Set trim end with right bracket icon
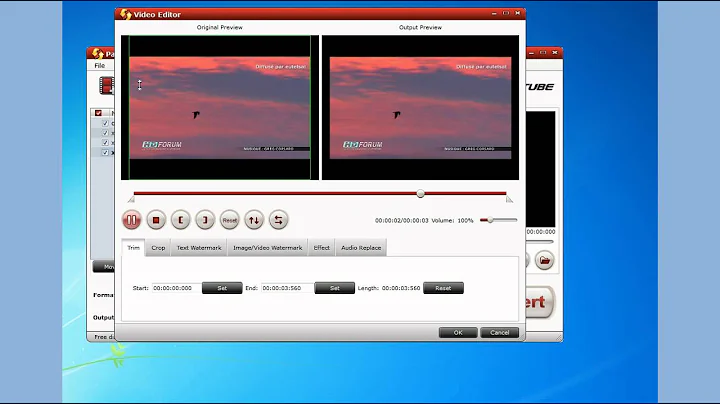 205,220
